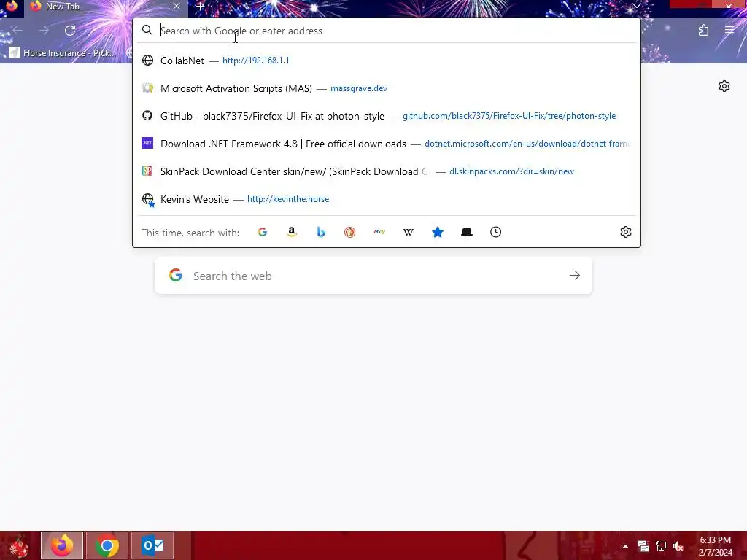This screenshot has height=560, width=747.
Task: Search with Google one-off icon
Action: click(263, 233)
